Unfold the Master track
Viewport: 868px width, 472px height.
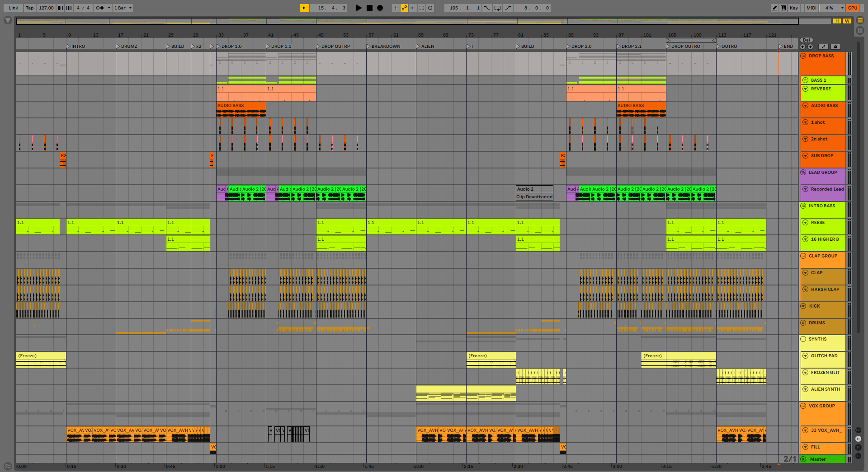pyautogui.click(x=803, y=459)
